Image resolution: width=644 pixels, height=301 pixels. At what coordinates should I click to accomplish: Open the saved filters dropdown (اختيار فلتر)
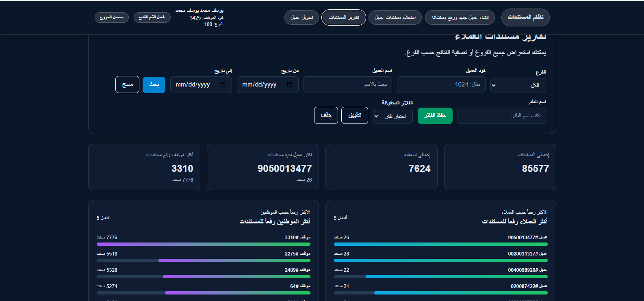click(x=393, y=116)
